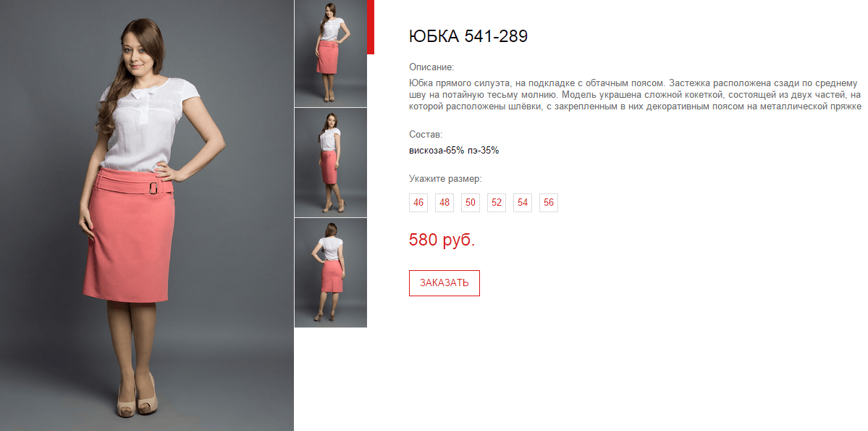Click the large main product photo
Screen dimensions: 868x431
coord(147,216)
